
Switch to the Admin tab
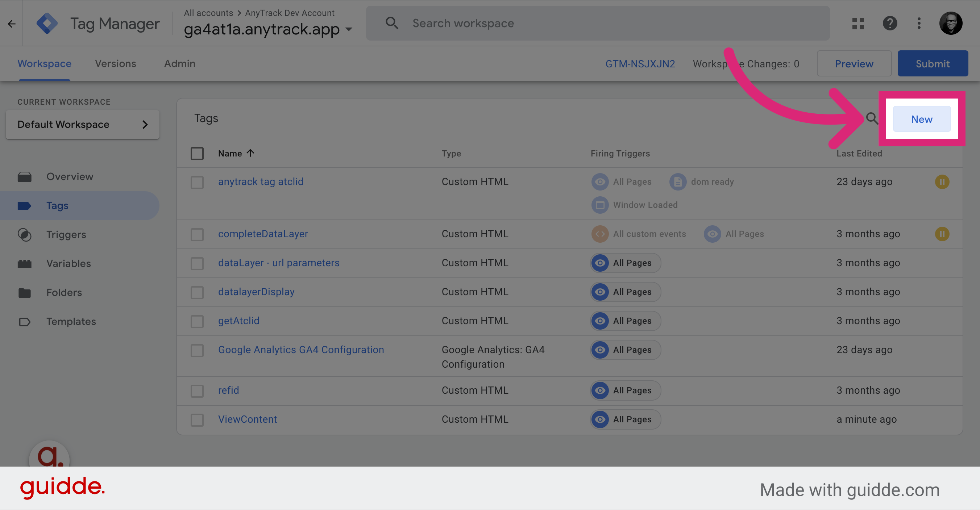tap(179, 63)
